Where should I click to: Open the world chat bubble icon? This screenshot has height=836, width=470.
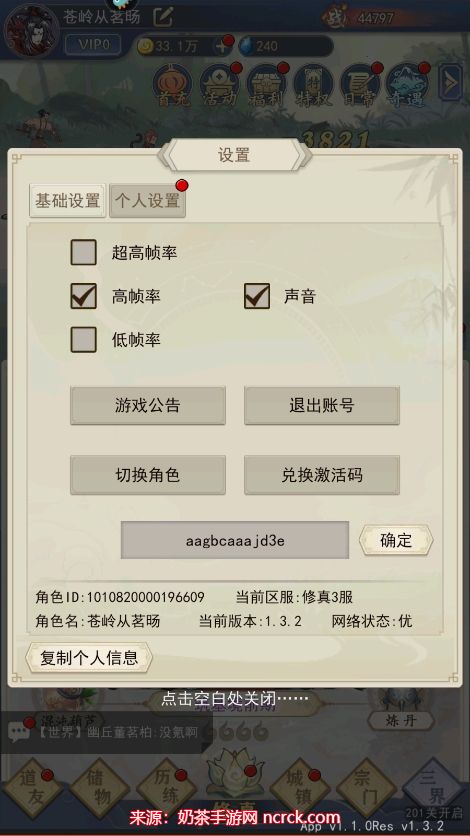point(18,733)
